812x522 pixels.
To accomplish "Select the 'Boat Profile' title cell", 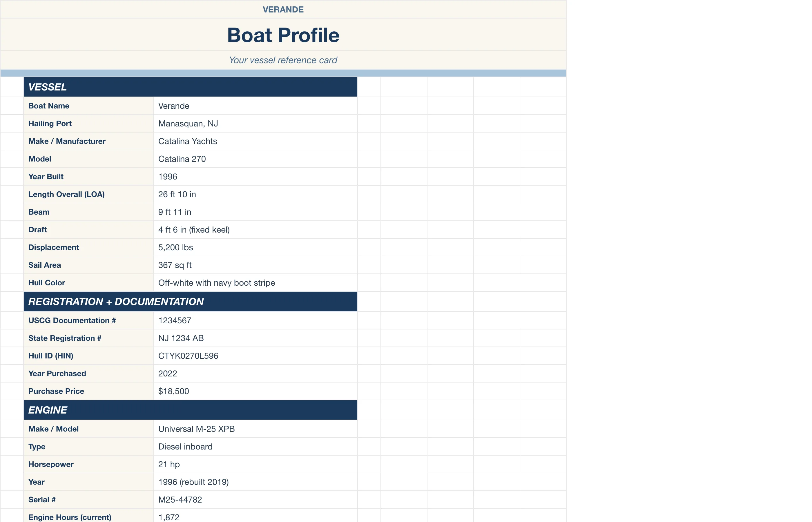I will pyautogui.click(x=283, y=35).
